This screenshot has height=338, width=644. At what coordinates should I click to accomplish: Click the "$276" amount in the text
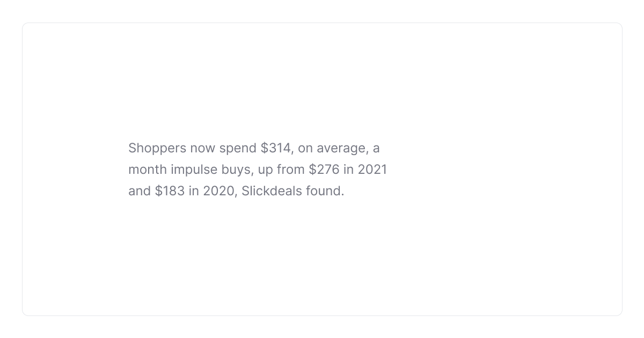[324, 170]
